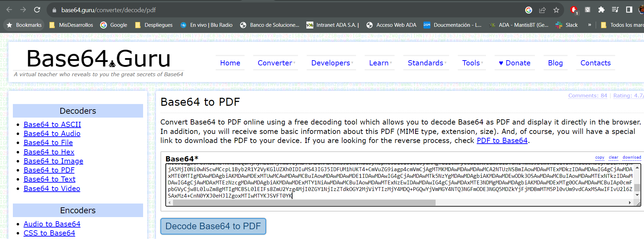644x239 pixels.
Task: Click inside the Base64 input text area
Action: click(399, 182)
